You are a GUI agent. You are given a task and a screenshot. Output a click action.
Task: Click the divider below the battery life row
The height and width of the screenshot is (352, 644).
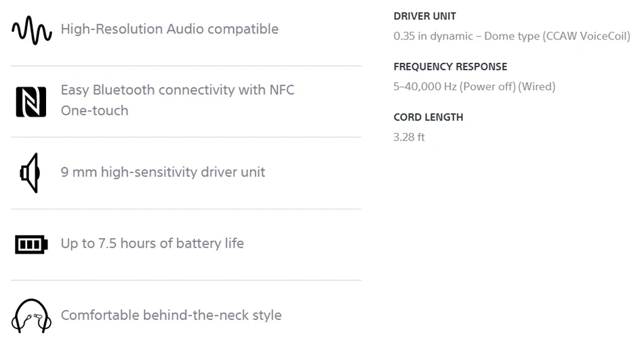point(186,281)
